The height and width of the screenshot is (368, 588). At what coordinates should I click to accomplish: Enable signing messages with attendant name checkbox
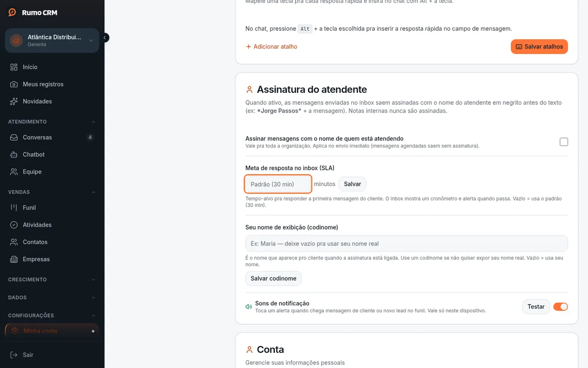(564, 142)
